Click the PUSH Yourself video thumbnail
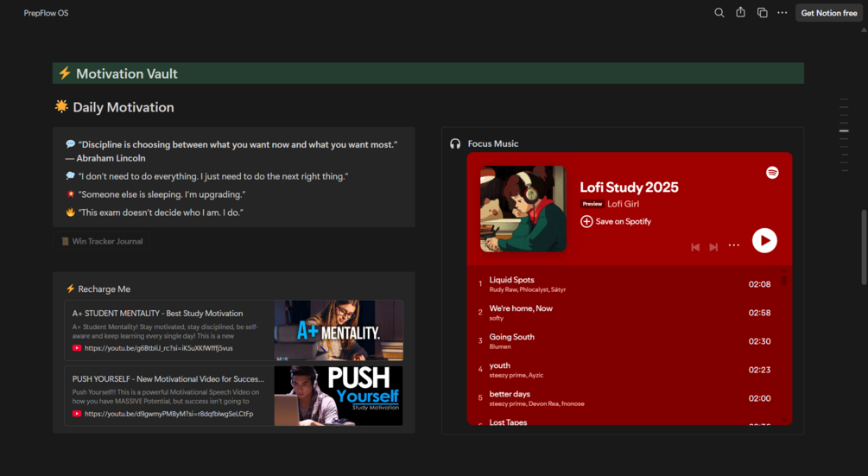This screenshot has width=868, height=476. (339, 396)
